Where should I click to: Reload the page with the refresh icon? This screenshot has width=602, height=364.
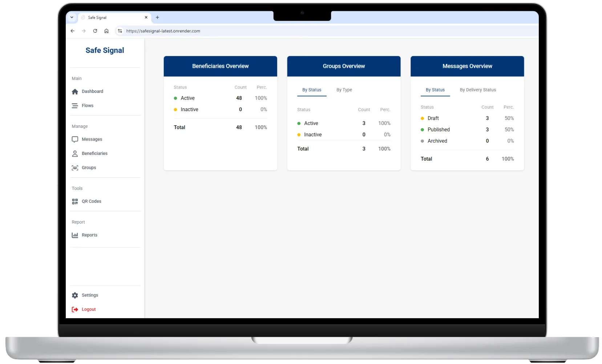click(95, 31)
